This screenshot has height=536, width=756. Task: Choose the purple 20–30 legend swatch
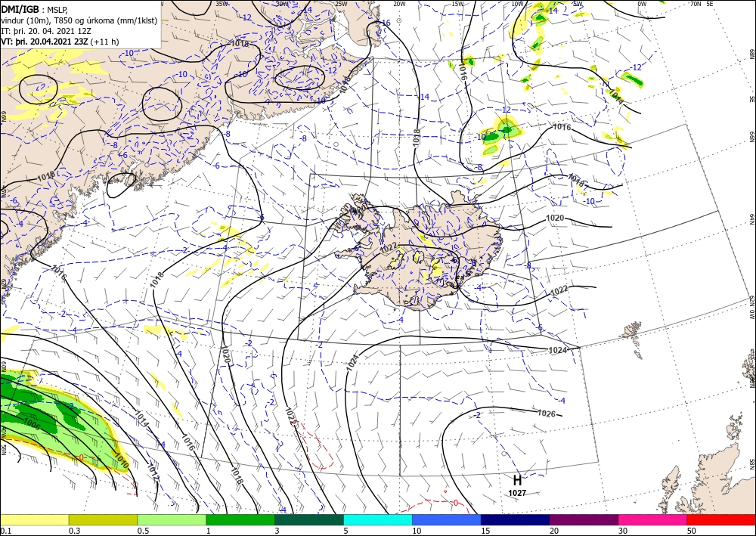click(x=584, y=519)
